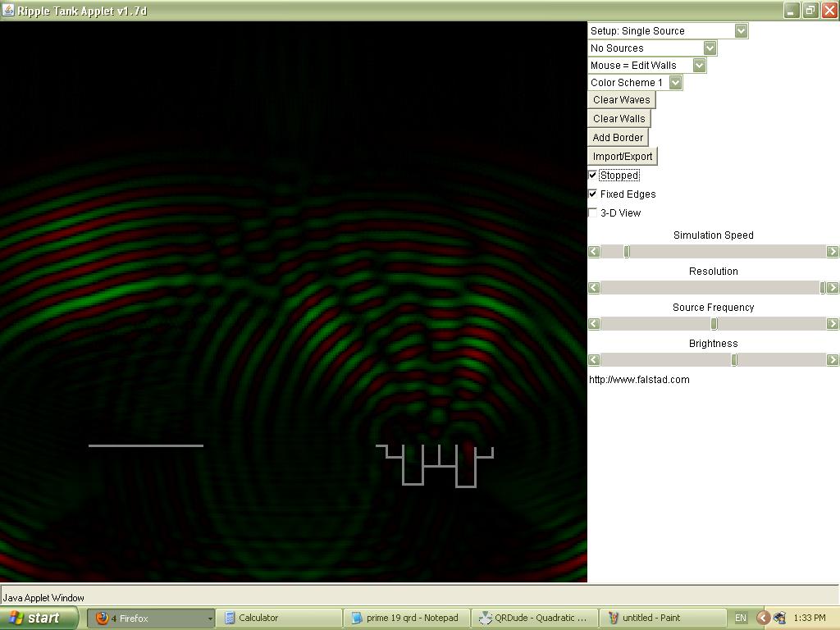Click the Brightness slider left arrow
Screen dimensions: 840x630
(x=594, y=360)
